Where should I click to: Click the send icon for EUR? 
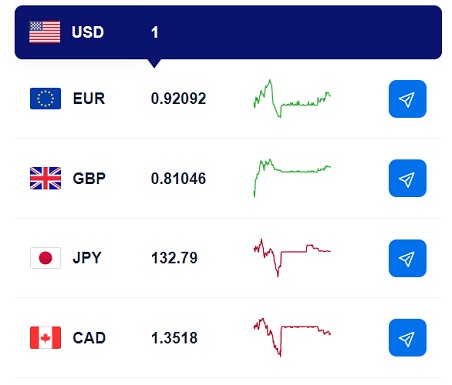point(407,99)
